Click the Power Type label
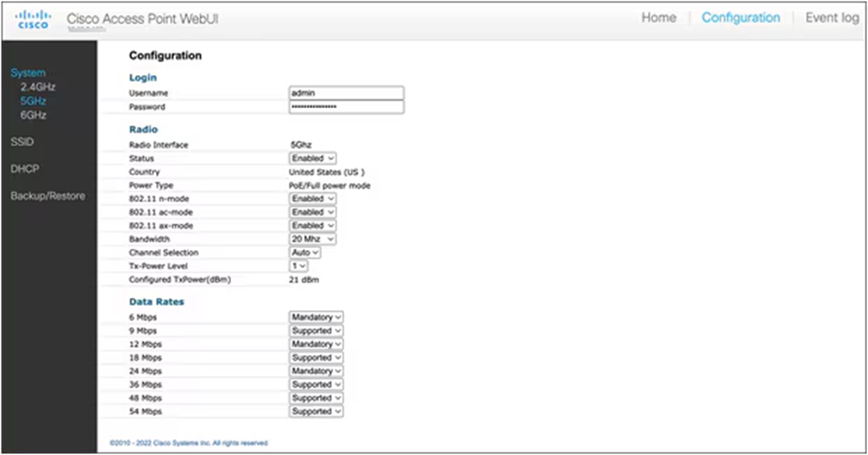The height and width of the screenshot is (455, 868). [151, 185]
